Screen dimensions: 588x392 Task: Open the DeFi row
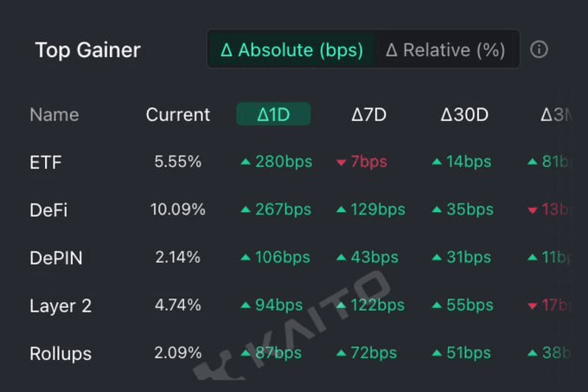click(300, 209)
